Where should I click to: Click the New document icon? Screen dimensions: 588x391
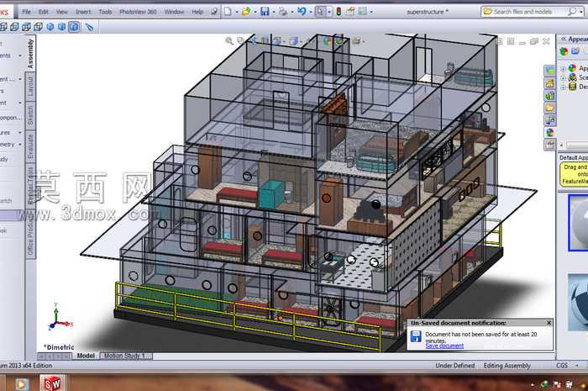228,12
